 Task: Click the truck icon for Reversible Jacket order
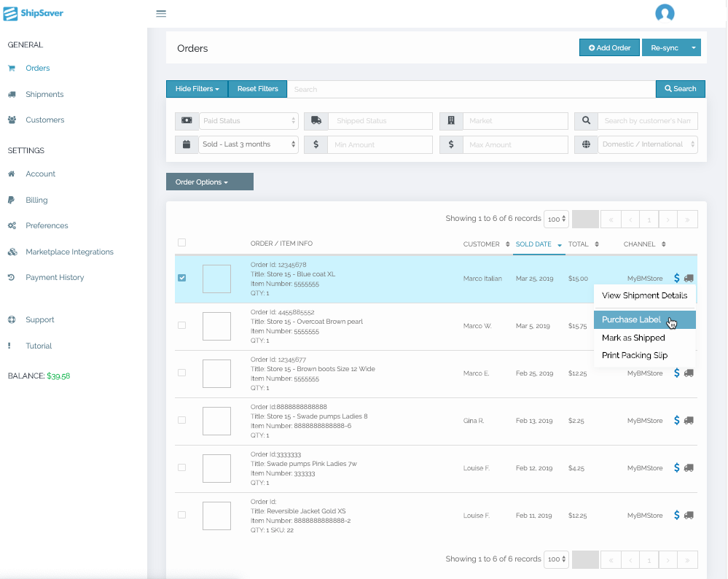(689, 515)
